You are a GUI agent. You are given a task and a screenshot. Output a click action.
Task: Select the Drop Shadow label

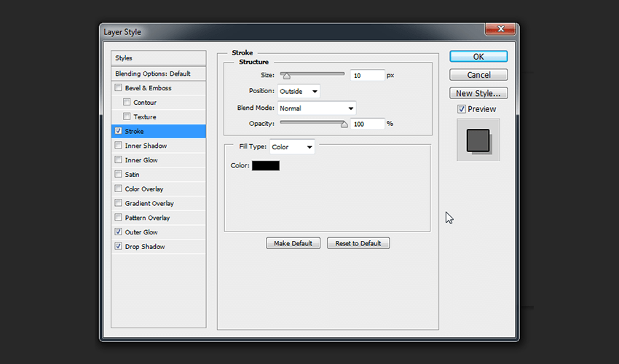coord(145,247)
